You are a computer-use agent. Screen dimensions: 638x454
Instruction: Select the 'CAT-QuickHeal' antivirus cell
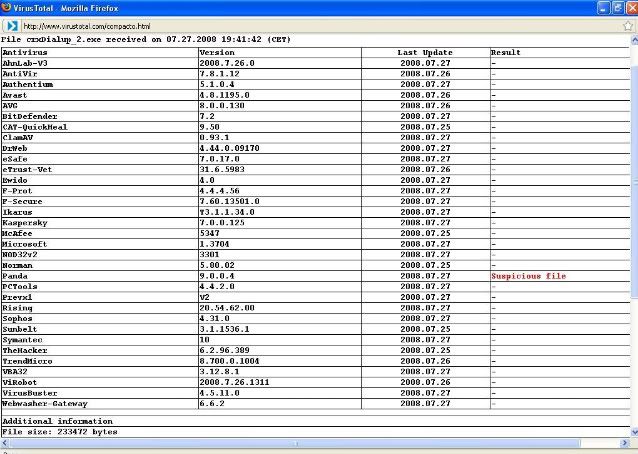point(100,127)
